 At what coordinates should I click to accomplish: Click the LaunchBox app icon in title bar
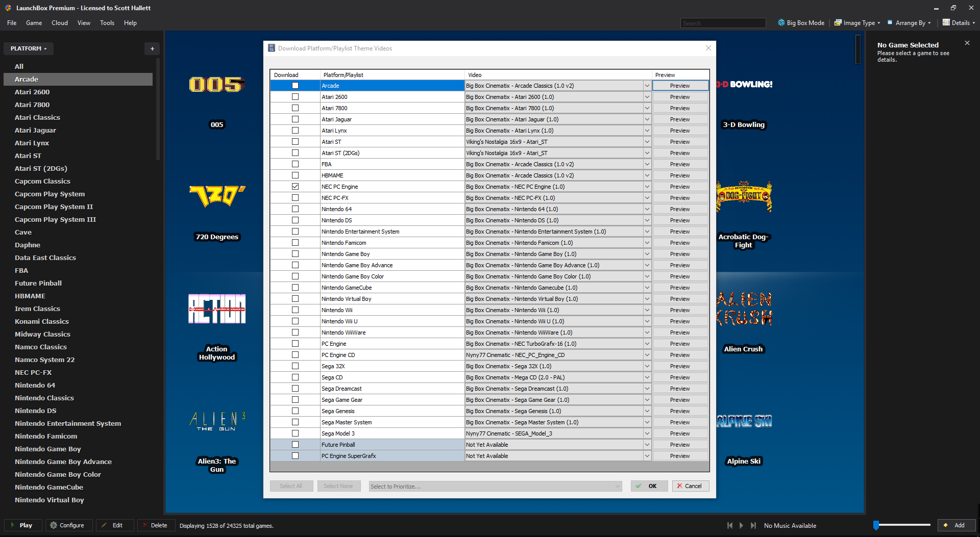(x=8, y=8)
